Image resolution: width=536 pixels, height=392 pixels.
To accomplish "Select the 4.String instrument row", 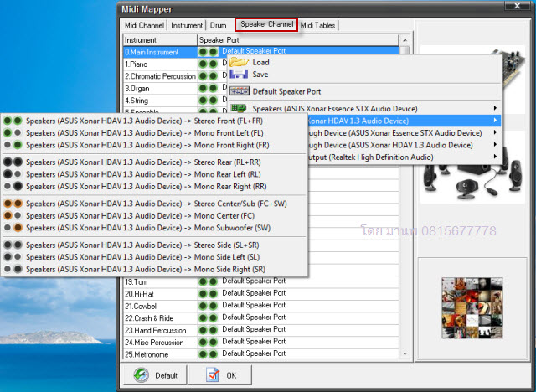I will coord(260,101).
